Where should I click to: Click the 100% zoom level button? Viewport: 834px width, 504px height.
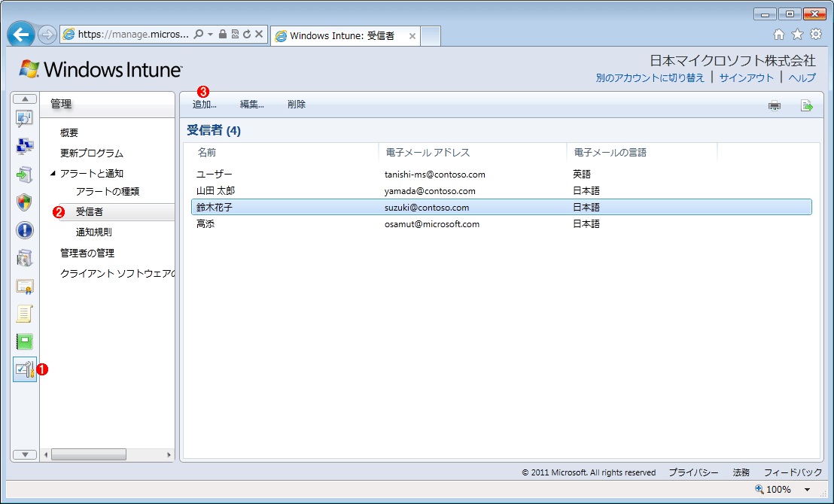(778, 490)
